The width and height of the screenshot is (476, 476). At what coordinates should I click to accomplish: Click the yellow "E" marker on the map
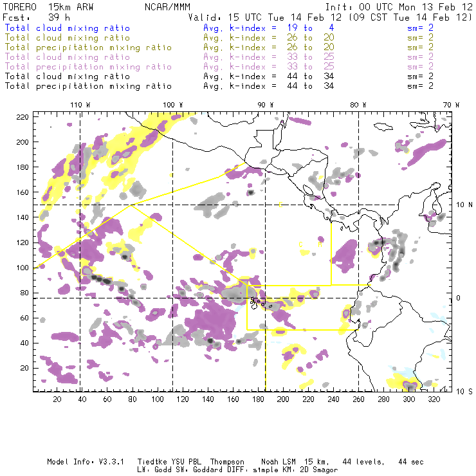pos(280,205)
